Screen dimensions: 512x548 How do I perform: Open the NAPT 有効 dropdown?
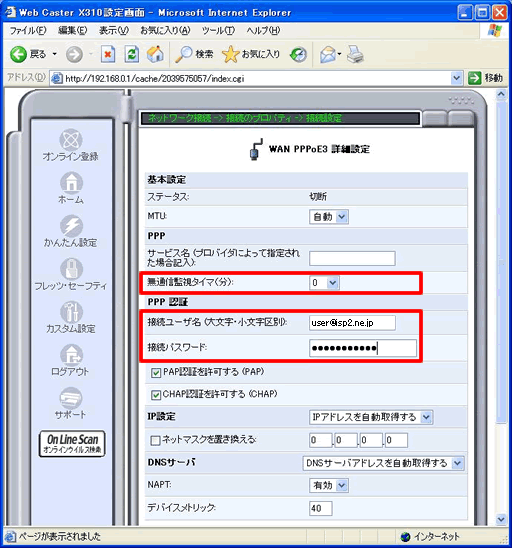point(329,485)
